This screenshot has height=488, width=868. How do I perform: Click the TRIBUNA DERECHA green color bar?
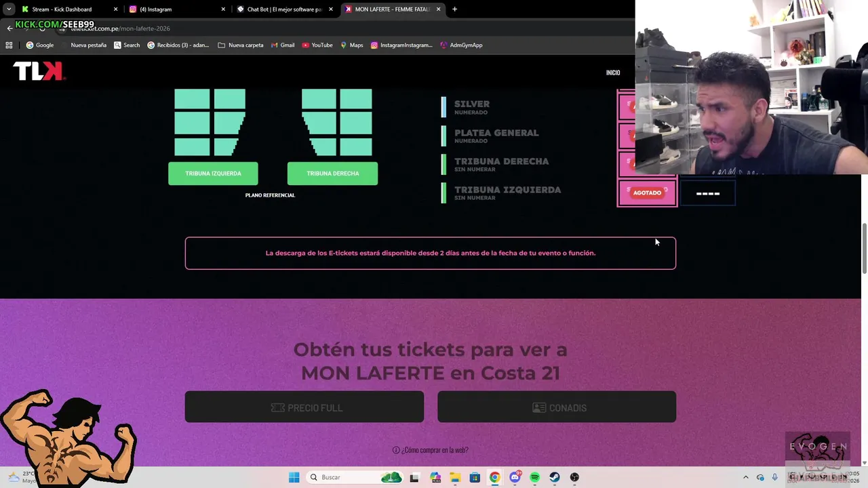click(443, 164)
